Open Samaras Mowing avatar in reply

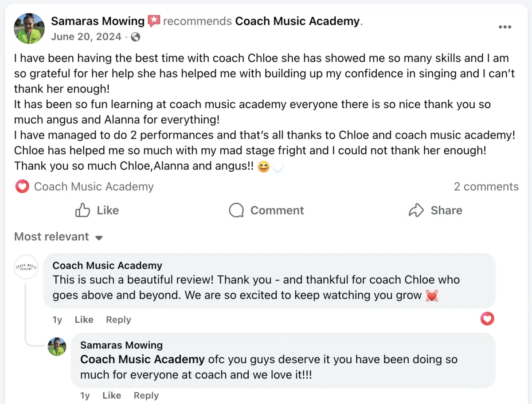point(57,346)
